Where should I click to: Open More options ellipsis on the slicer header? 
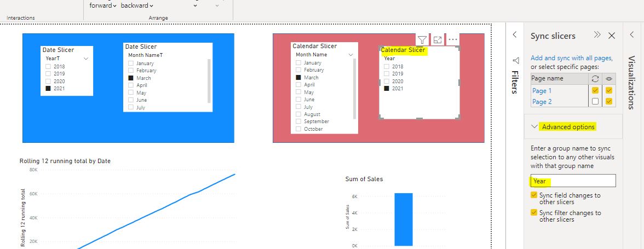(x=452, y=40)
